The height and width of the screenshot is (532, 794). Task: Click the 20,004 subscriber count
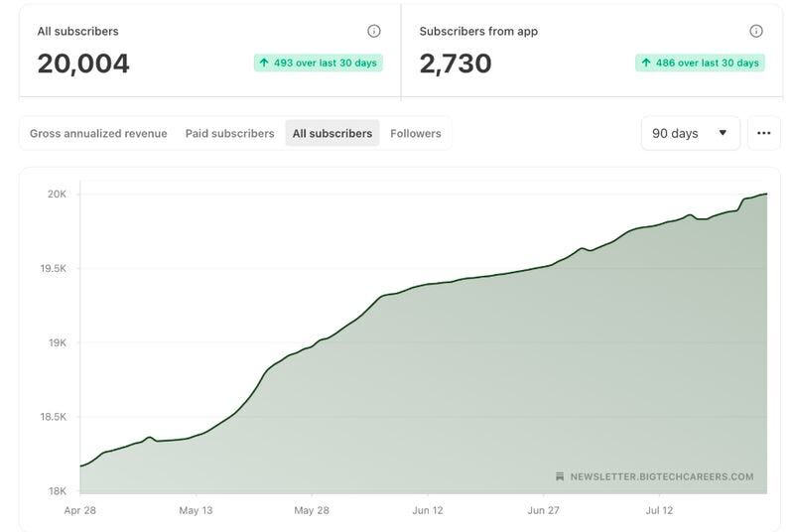tap(83, 64)
